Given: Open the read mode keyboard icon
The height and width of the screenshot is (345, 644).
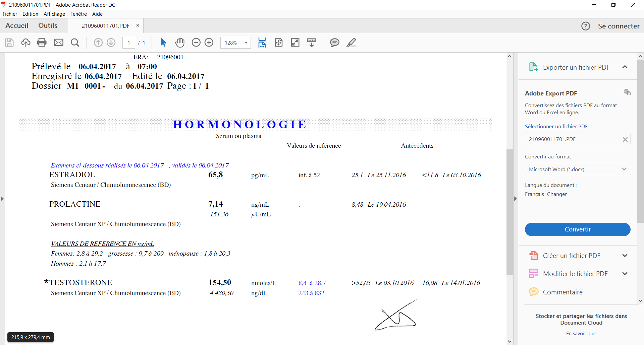Looking at the screenshot, I should coord(312,43).
